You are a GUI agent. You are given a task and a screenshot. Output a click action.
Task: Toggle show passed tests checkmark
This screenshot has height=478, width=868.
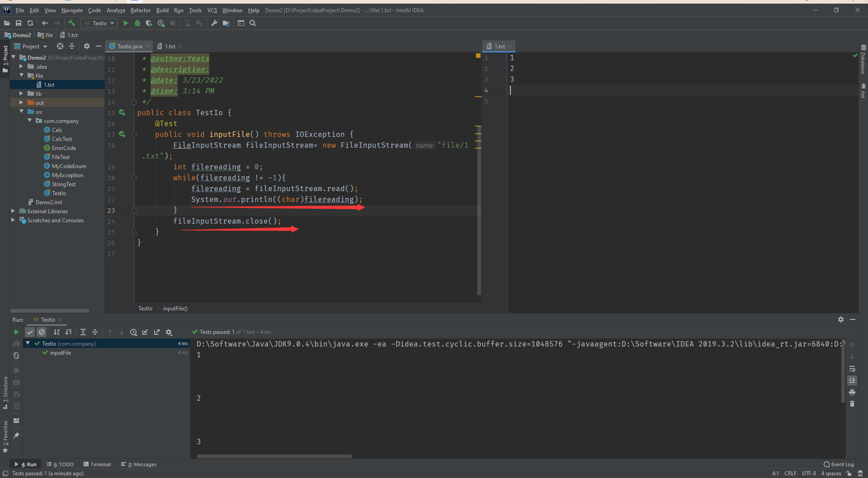click(x=30, y=332)
